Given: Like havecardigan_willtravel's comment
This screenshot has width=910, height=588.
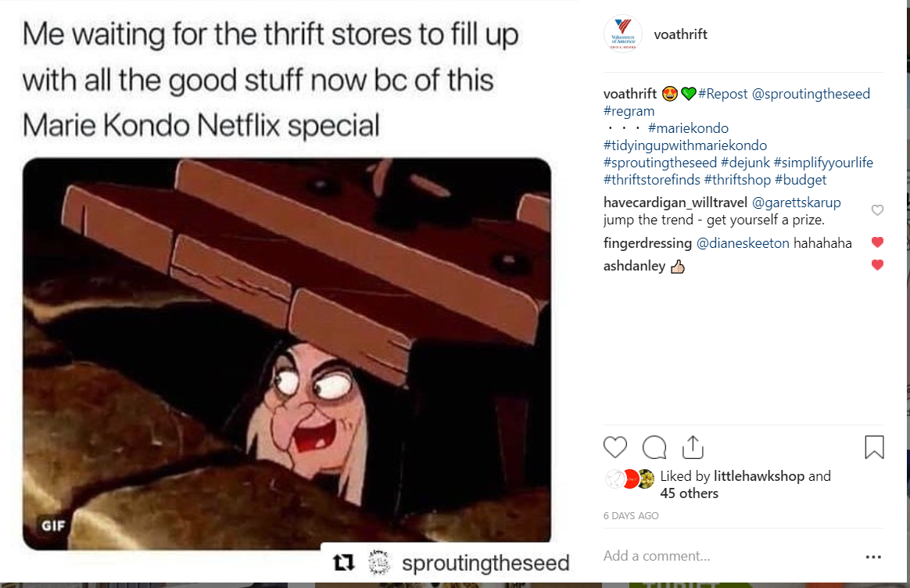Looking at the screenshot, I should click(877, 210).
